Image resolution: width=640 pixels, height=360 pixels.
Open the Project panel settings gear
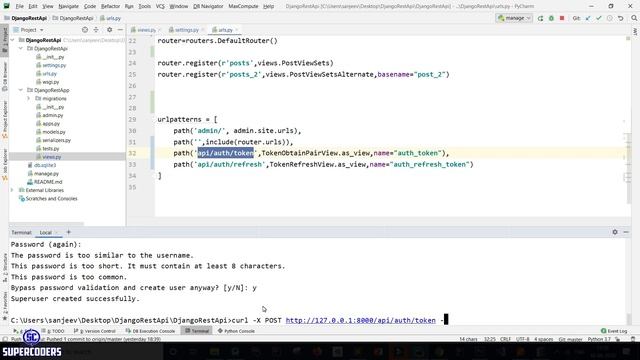pyautogui.click(x=109, y=30)
